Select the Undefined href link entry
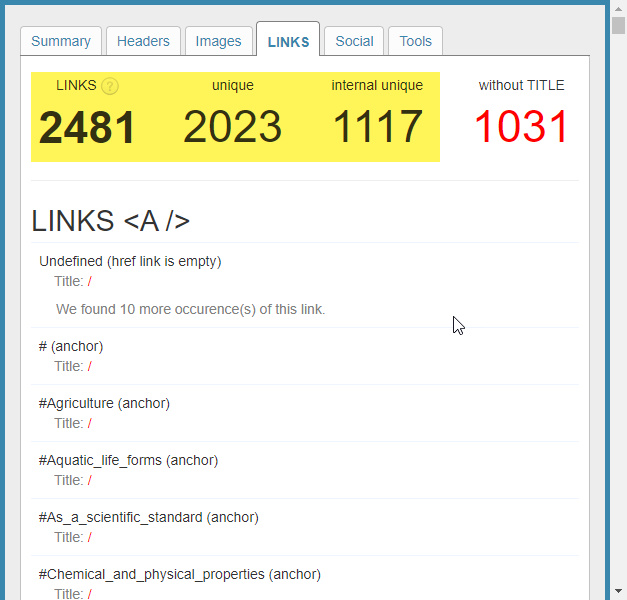The height and width of the screenshot is (600, 627). (x=130, y=261)
